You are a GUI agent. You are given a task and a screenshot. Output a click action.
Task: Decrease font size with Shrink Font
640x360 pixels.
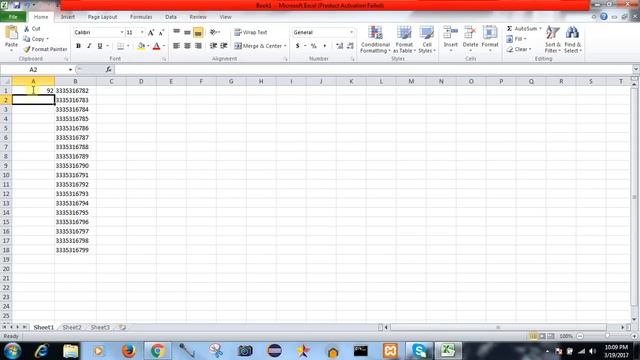coord(161,32)
